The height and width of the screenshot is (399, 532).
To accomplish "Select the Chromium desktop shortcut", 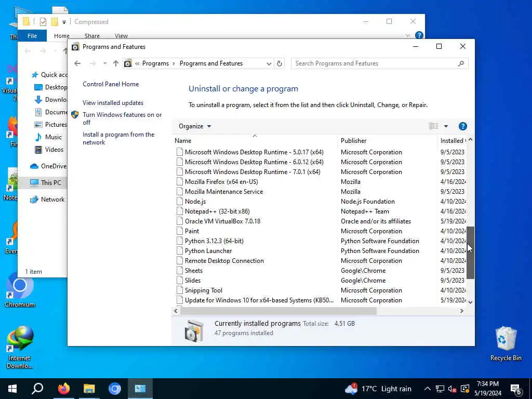I will 20,289.
